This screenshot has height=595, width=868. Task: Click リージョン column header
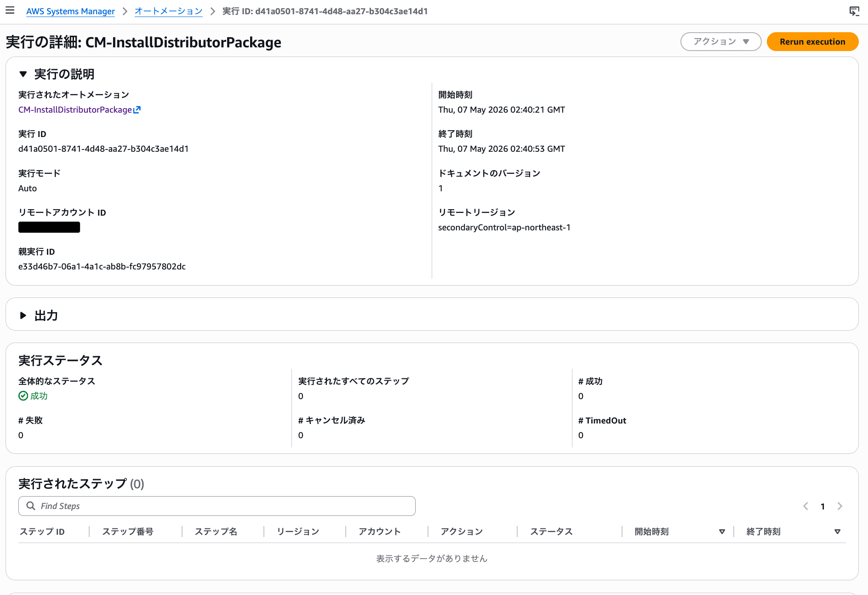click(298, 532)
